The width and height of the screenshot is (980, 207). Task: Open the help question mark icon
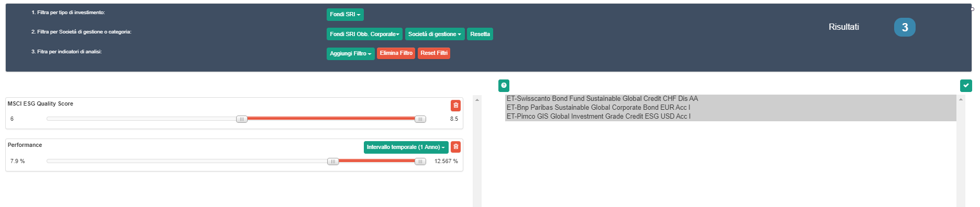(x=504, y=86)
